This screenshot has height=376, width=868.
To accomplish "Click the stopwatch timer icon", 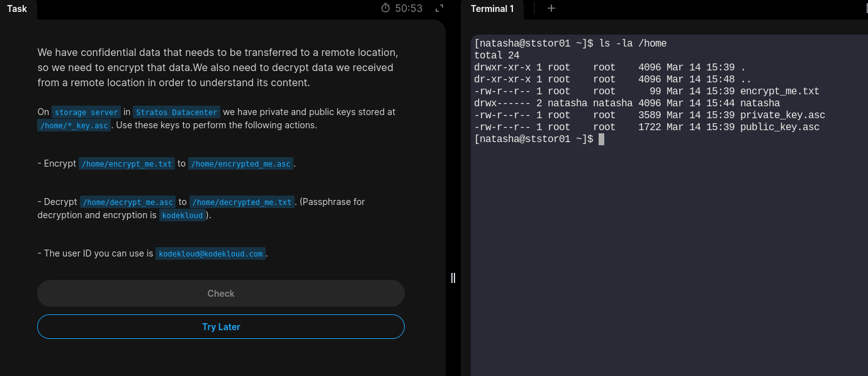I will tap(386, 8).
